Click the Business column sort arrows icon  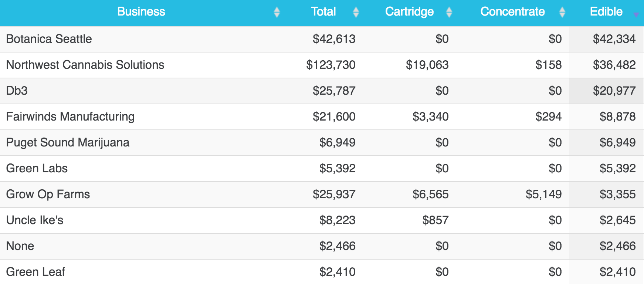[277, 12]
